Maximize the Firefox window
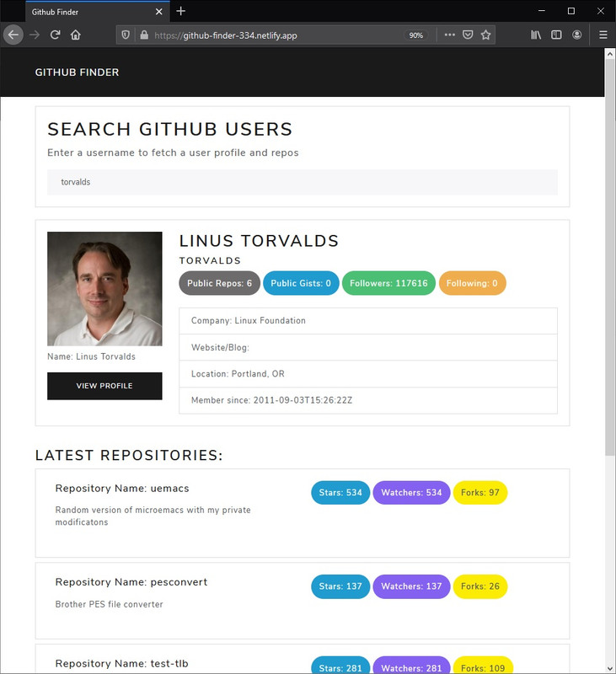This screenshot has height=674, width=616. coord(571,11)
